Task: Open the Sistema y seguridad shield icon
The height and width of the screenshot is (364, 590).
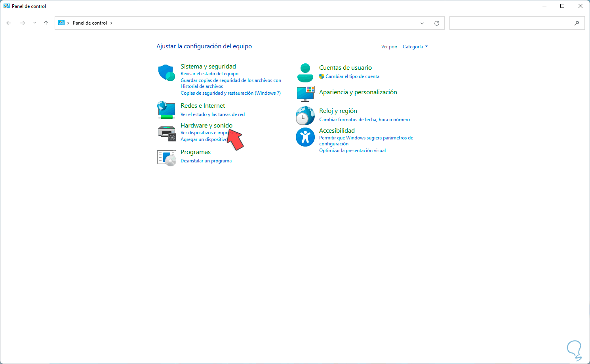Action: (167, 73)
